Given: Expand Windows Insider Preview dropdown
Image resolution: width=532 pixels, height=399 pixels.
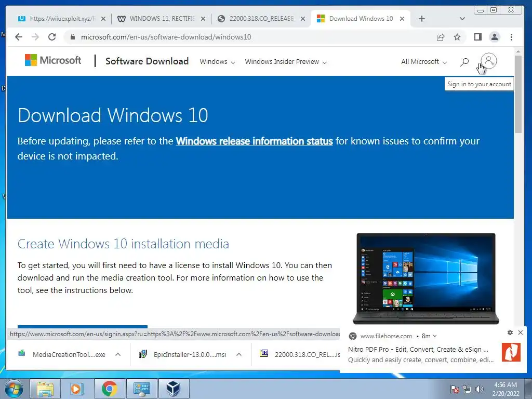Looking at the screenshot, I should tap(286, 62).
